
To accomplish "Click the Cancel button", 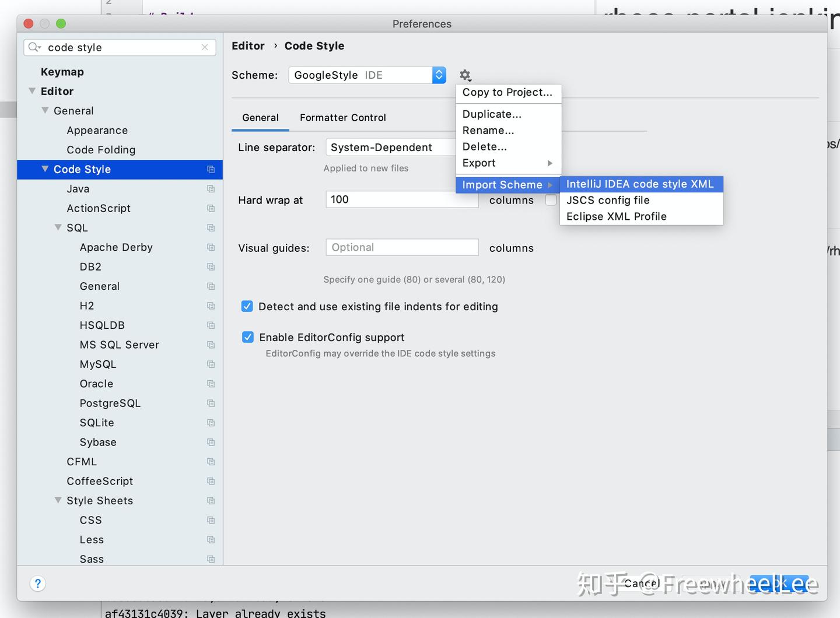I will pyautogui.click(x=642, y=583).
